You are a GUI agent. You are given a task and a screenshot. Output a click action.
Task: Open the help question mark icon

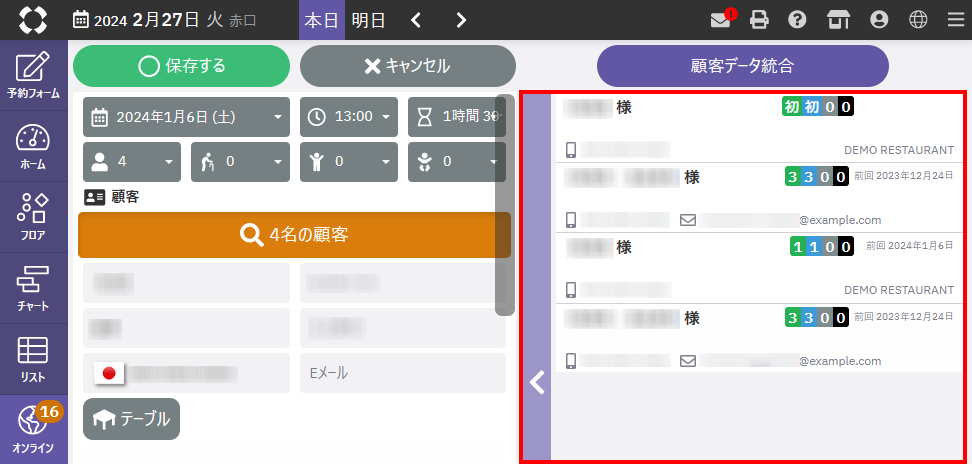click(797, 19)
